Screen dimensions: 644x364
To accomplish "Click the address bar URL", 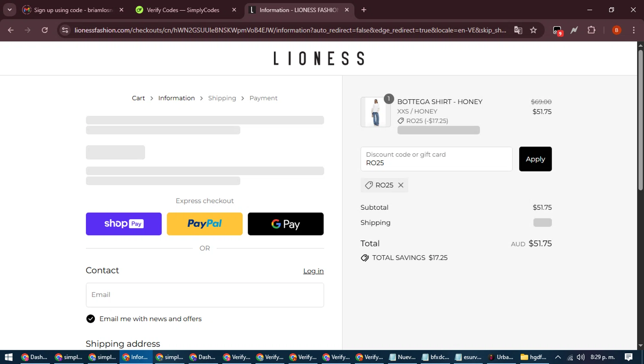I will pos(290,30).
